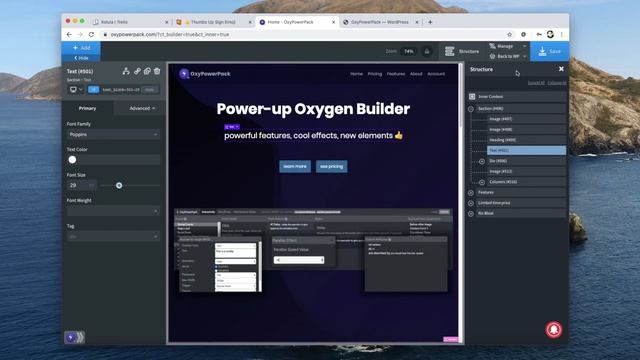The image size is (640, 360).
Task: Click the browser reload icon
Action: 91,35
